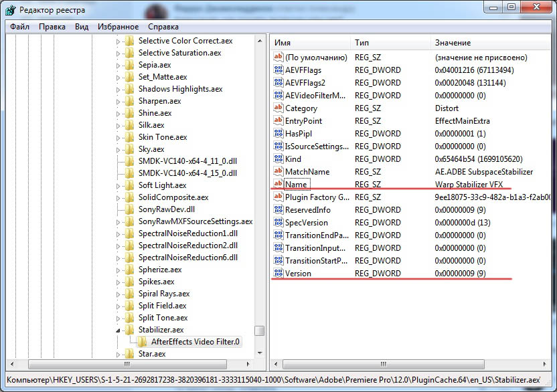557x392 pixels.
Task: Click the value data 0x65464b54 (1699105620)
Action: point(479,159)
